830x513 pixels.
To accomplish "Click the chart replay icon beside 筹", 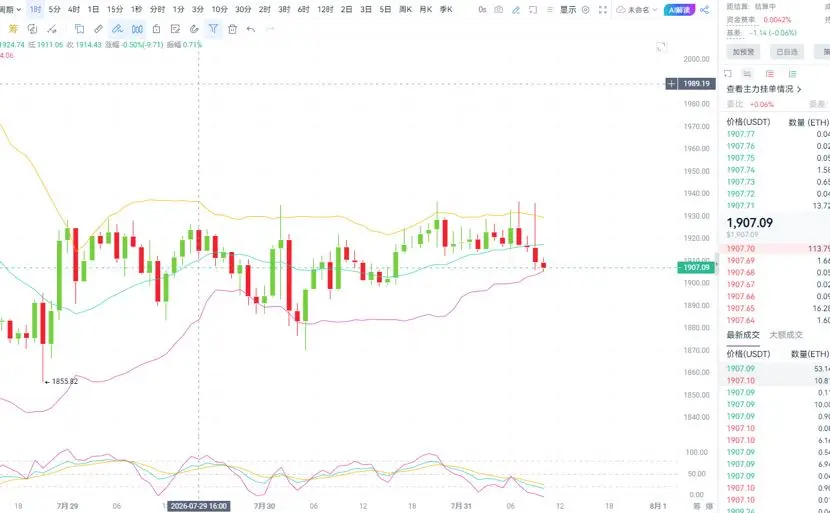I will point(32,29).
